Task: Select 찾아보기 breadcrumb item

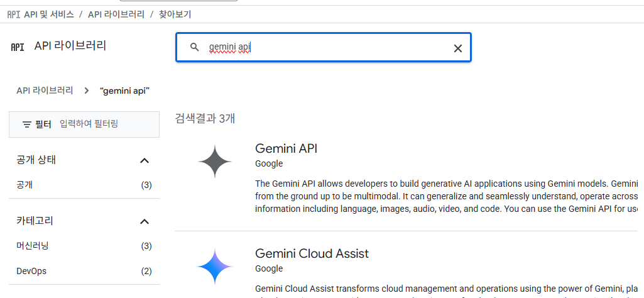Action: point(175,15)
